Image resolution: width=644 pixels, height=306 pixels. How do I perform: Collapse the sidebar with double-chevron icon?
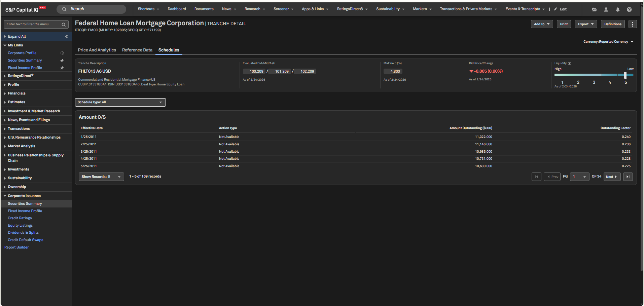[x=67, y=36]
